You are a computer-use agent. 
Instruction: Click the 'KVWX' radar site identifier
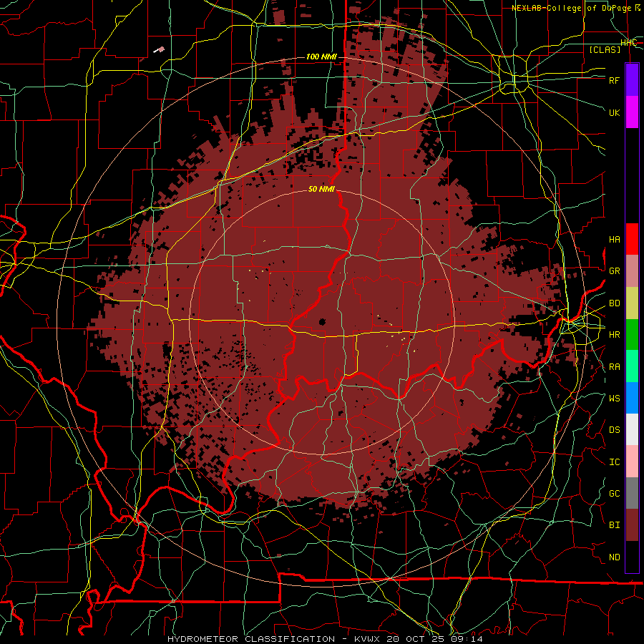pos(368,639)
